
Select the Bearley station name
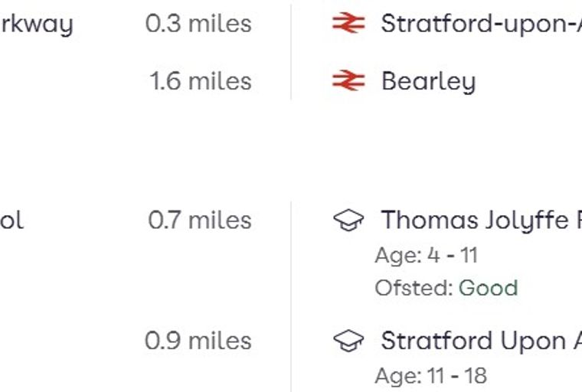tap(429, 81)
